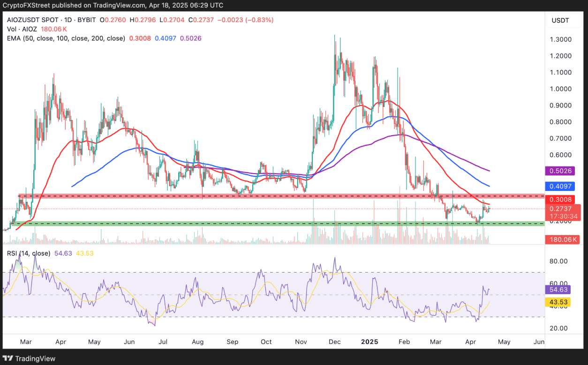Select the RSI (14, close) indicator legend
Screen dimensions: 588x365
coord(29,253)
